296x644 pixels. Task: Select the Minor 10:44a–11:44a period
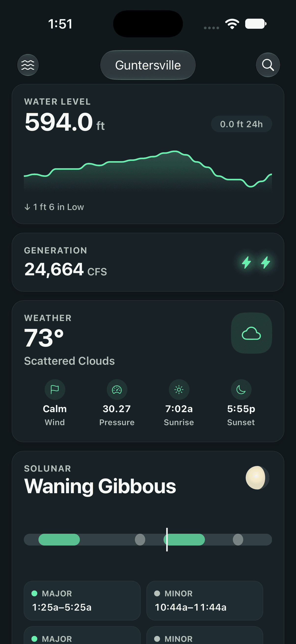[x=205, y=601]
